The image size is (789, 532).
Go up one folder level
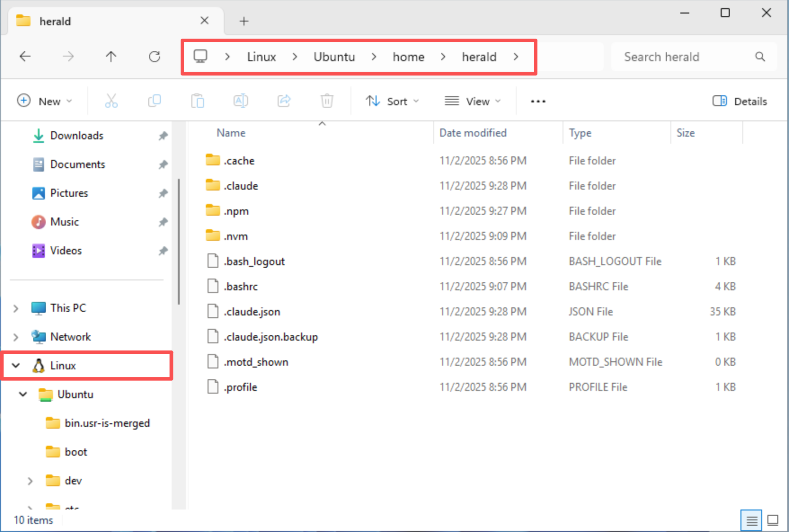point(111,56)
